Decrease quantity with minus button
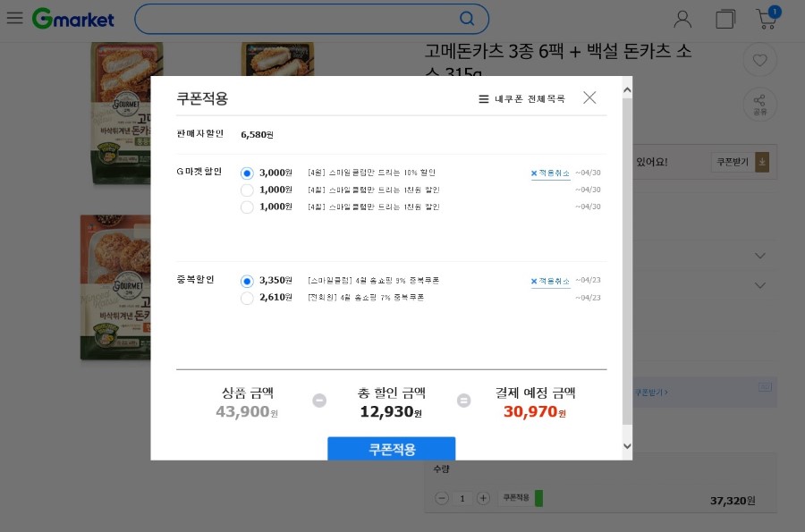The height and width of the screenshot is (532, 805). 442,498
